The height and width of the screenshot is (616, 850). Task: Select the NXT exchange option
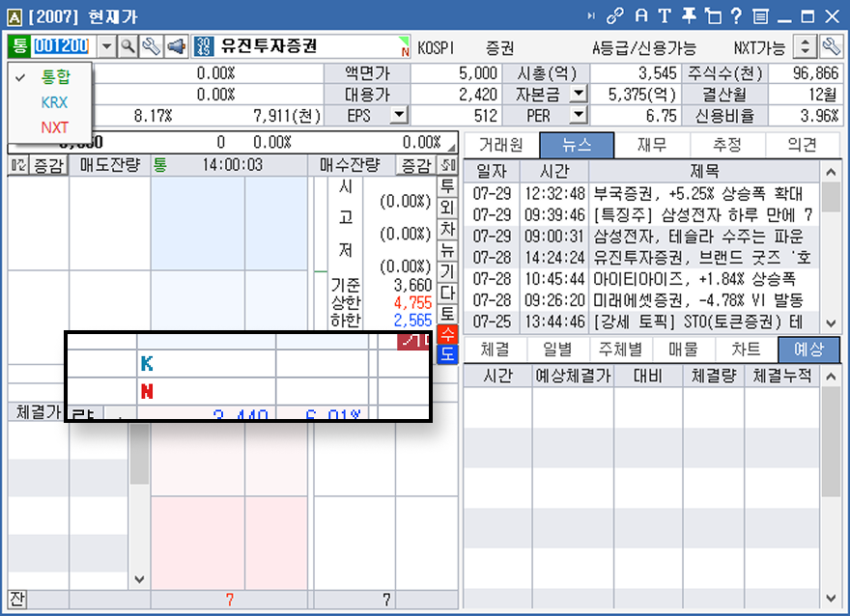[x=50, y=127]
